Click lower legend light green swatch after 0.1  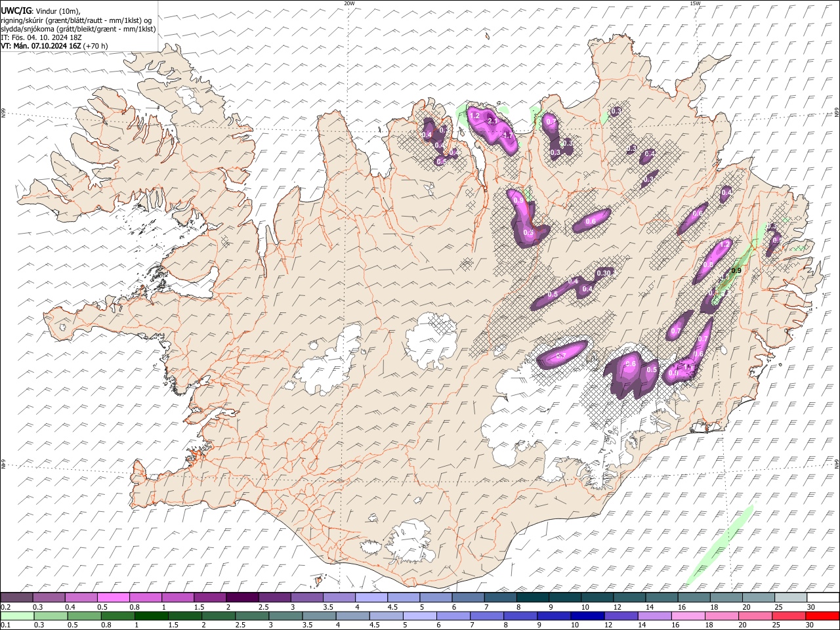(16, 616)
